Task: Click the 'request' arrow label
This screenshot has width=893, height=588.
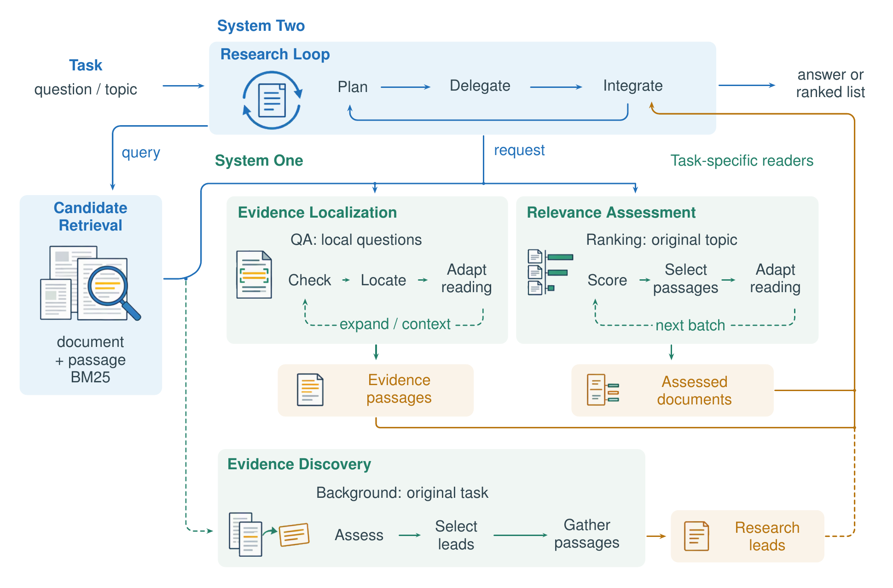Action: click(519, 150)
